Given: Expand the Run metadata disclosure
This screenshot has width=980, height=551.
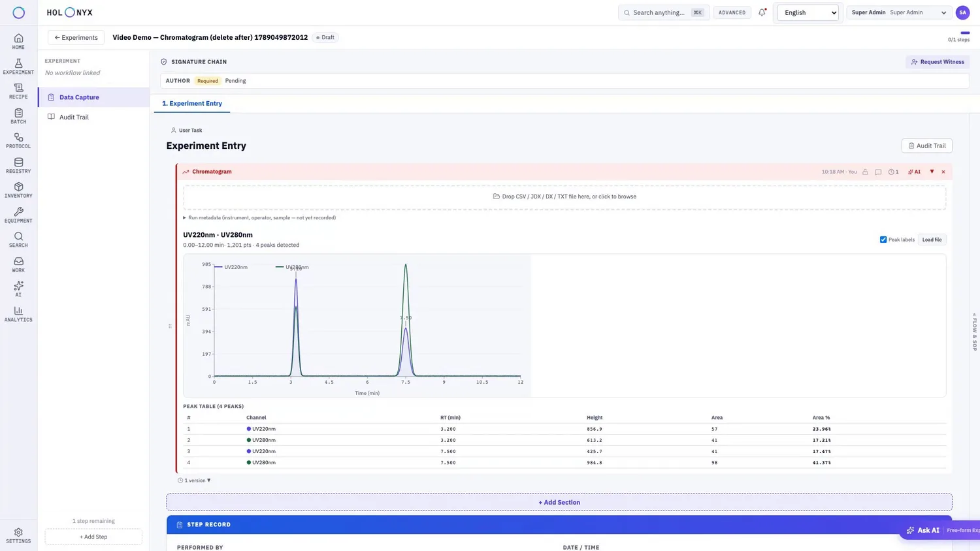Looking at the screenshot, I should tap(259, 217).
